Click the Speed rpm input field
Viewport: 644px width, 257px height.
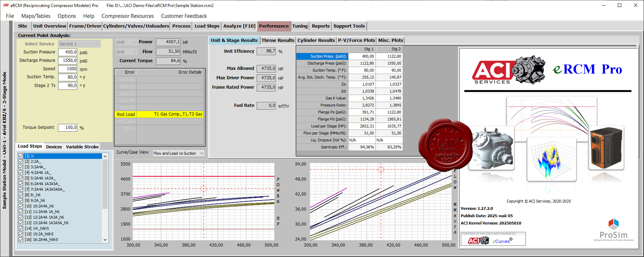tap(67, 69)
